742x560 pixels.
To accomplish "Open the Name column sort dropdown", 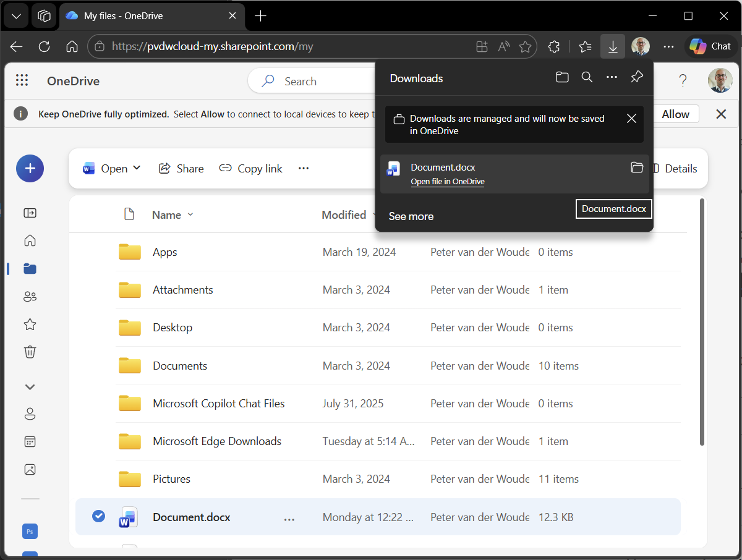I will pos(190,214).
